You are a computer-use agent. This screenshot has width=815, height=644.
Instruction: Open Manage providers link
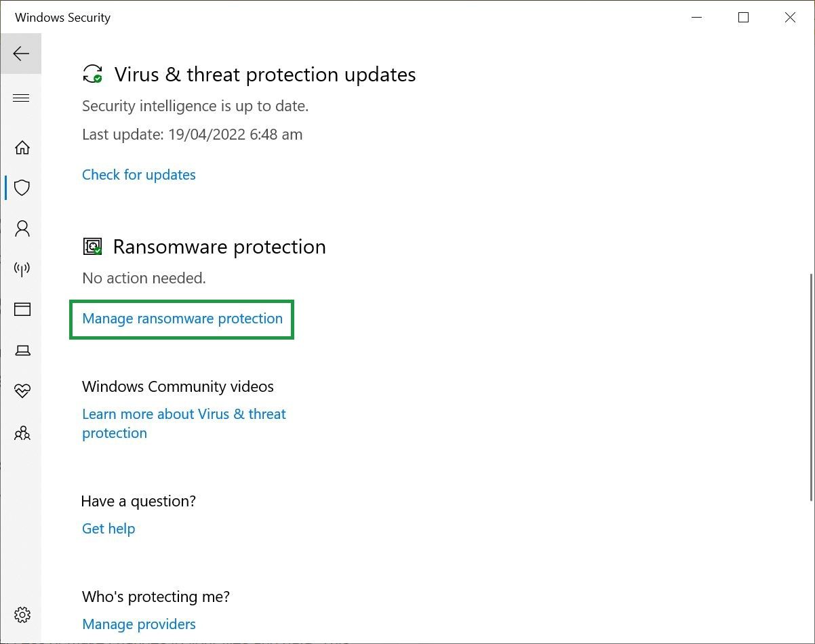[138, 624]
